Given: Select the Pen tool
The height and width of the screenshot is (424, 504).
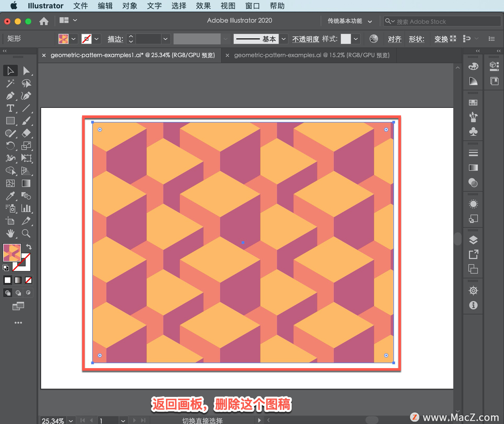Looking at the screenshot, I should click(x=10, y=96).
